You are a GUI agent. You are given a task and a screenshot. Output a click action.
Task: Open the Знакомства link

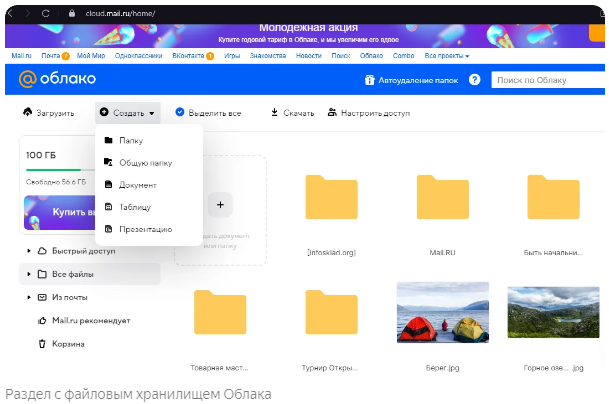(x=268, y=56)
